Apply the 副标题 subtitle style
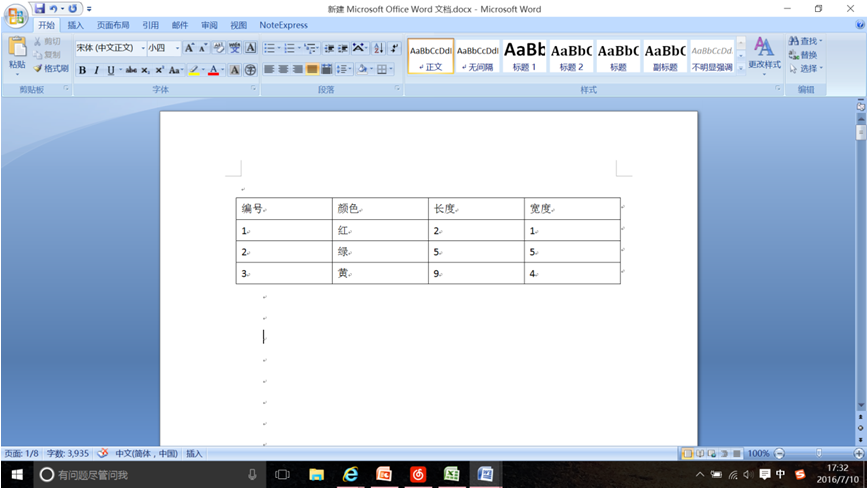This screenshot has height=489, width=868. click(665, 56)
